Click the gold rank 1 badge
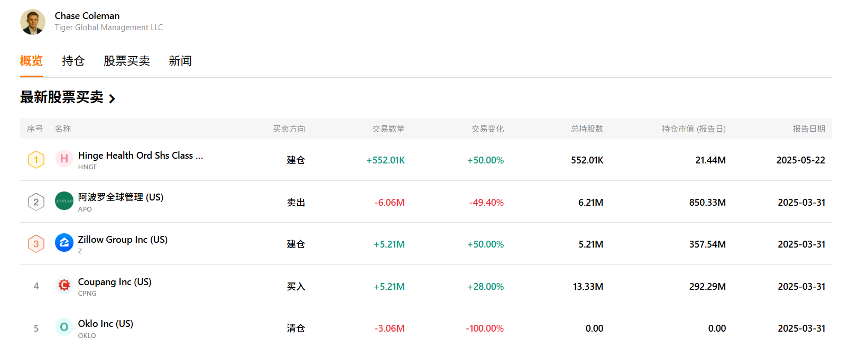This screenshot has height=347, width=868. click(36, 159)
